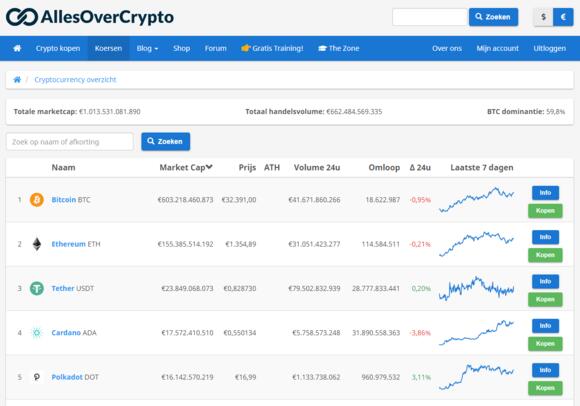
Task: Click the Ethereum diamond icon
Action: 37,244
